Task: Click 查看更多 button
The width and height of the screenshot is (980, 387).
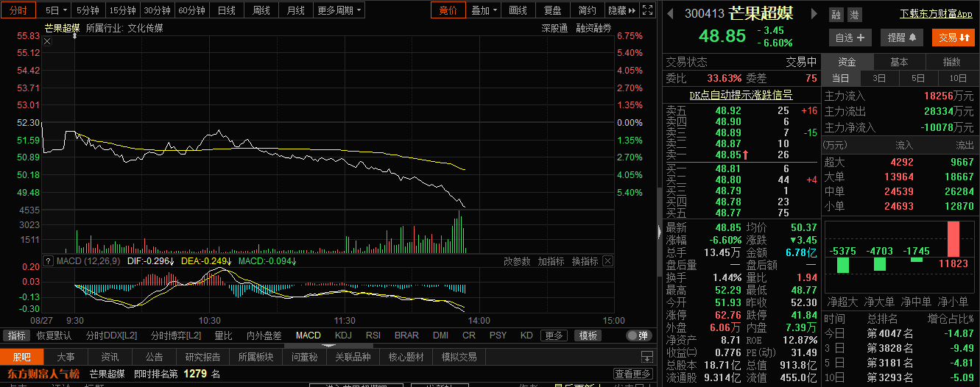Action: tap(633, 374)
